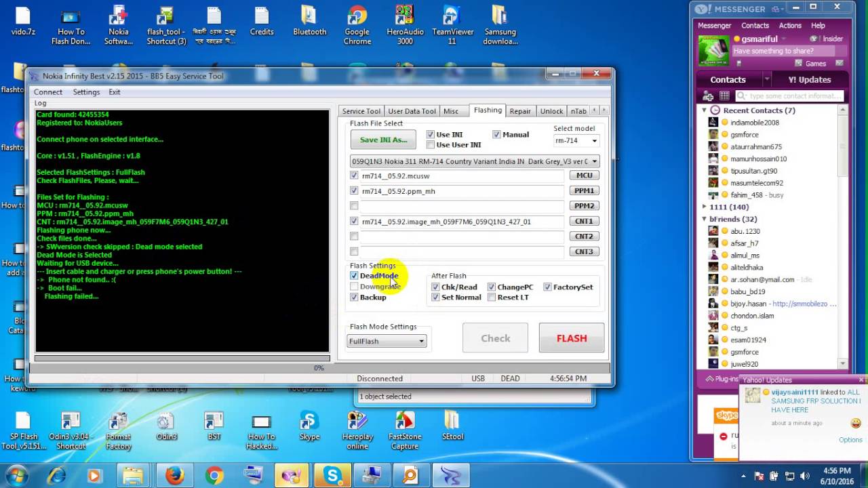Switch to the User Data Tool tab

click(x=412, y=111)
